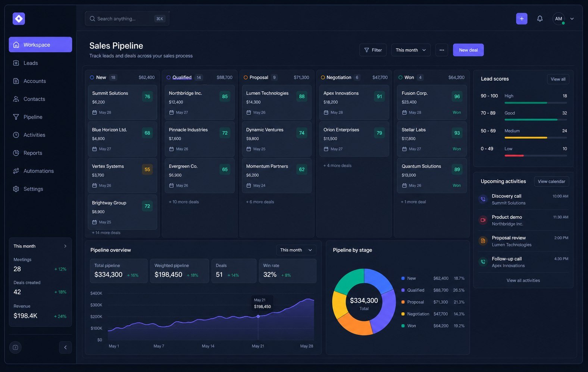The height and width of the screenshot is (372, 588).
Task: Click the app logo icon in sidebar
Action: coord(19,19)
